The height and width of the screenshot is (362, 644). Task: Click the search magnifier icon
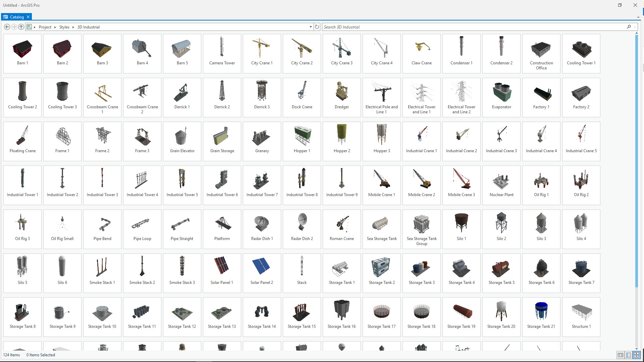629,27
